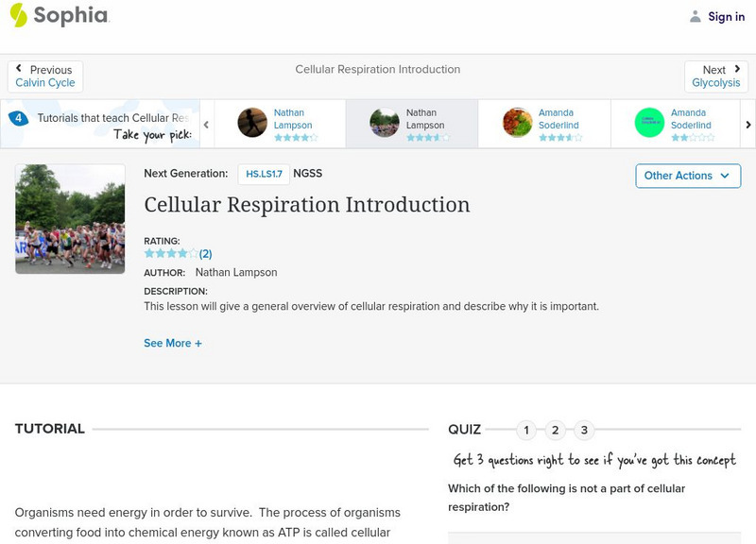Click the sign in person icon
Viewport: 756px width, 544px height.
point(696,17)
